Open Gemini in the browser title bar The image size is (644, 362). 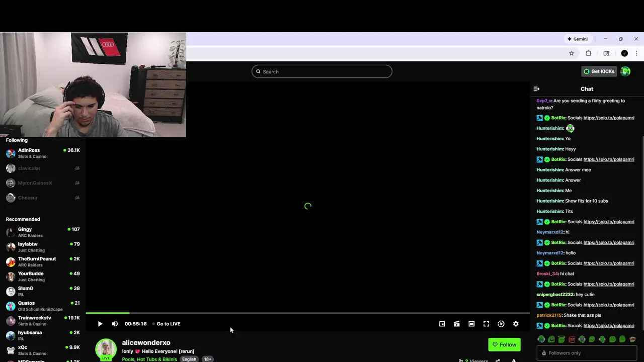click(577, 39)
